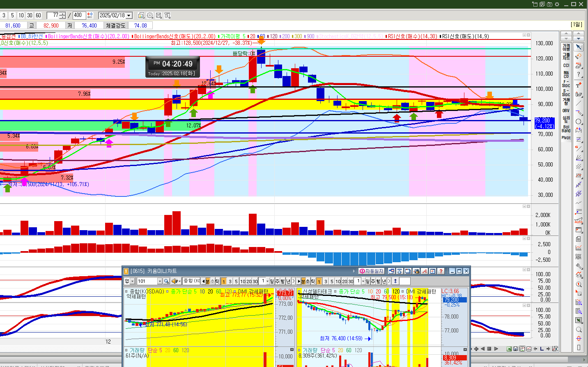Screen dimensions: 588x367
Task: Select the eraser (ALL) drawing tool
Action: (x=578, y=65)
